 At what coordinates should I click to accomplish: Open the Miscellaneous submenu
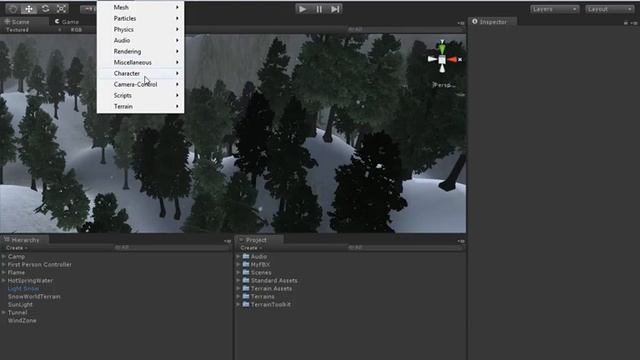[140, 62]
